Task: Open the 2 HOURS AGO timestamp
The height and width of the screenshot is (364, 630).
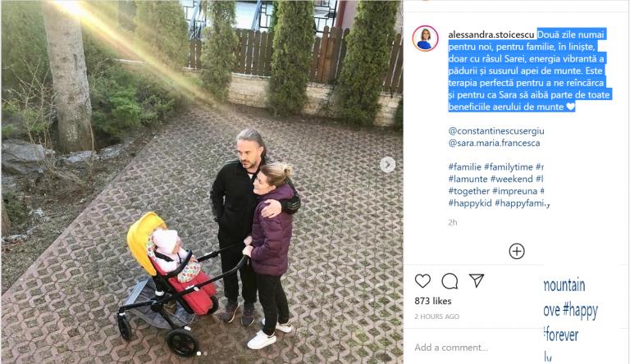Action: click(x=436, y=316)
